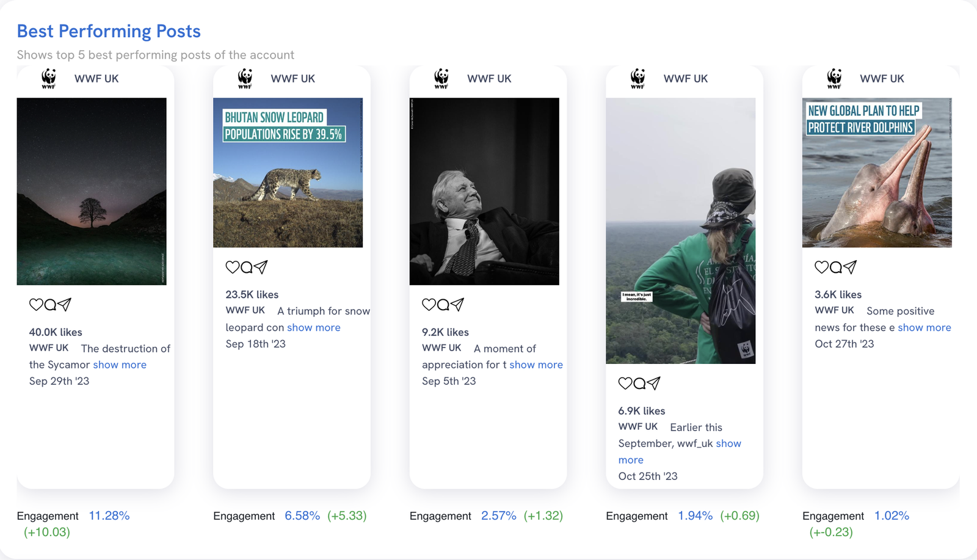The image size is (977, 560).
Task: Click the WWF panda logo on the first post card
Action: [48, 78]
